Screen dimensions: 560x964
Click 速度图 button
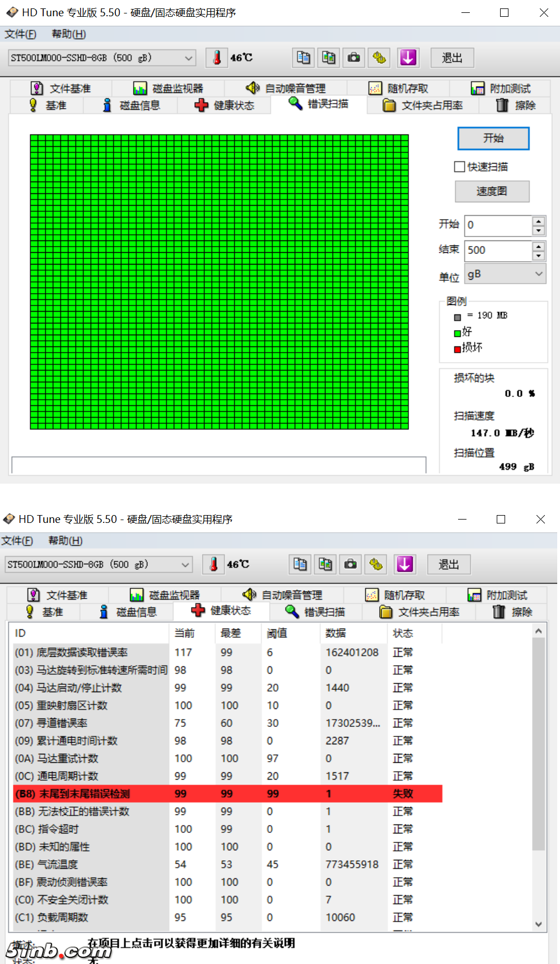point(492,191)
